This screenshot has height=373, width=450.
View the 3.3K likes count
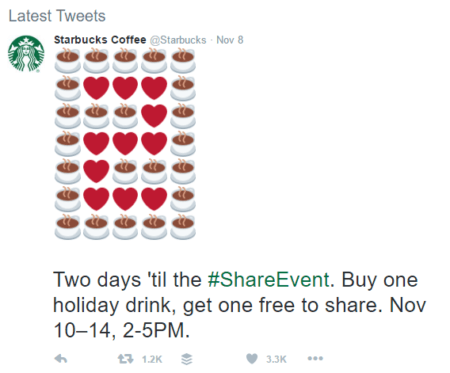pyautogui.click(x=276, y=359)
